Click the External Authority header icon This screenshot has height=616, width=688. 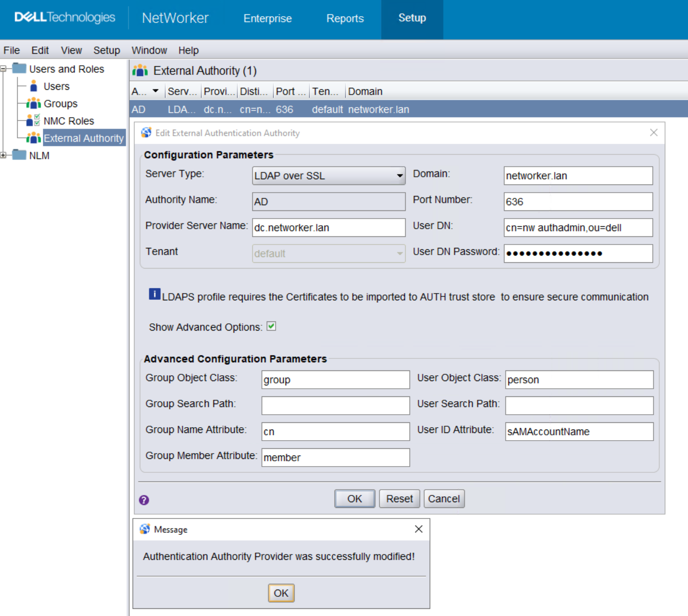139,70
